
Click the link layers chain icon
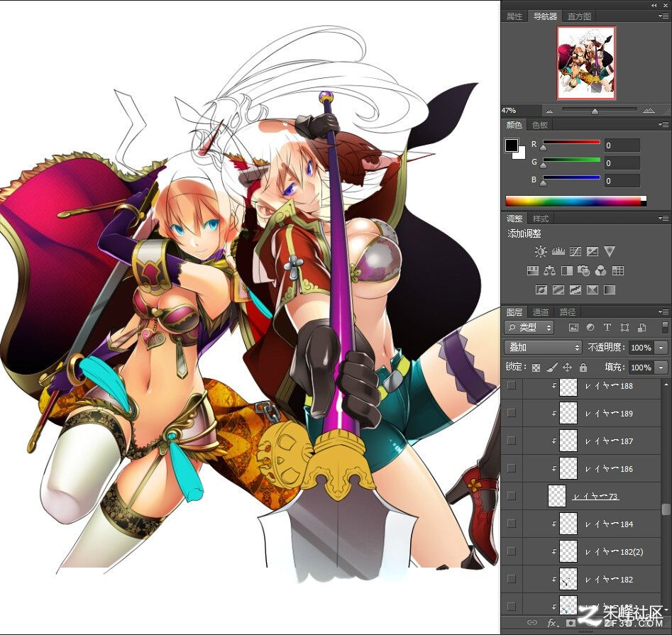[x=532, y=622]
